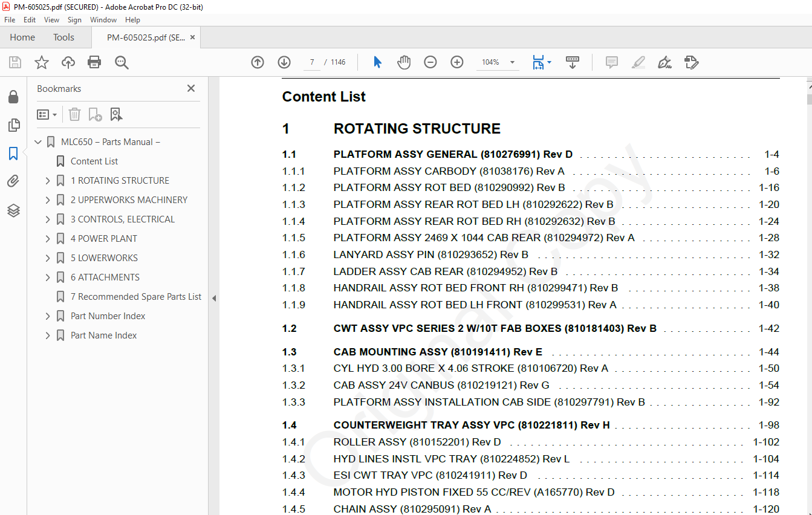Open the File menu
The image size is (812, 515).
point(10,20)
